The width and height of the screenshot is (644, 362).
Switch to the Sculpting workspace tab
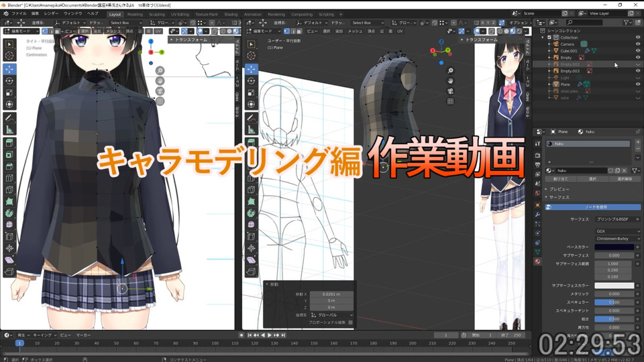click(x=156, y=14)
